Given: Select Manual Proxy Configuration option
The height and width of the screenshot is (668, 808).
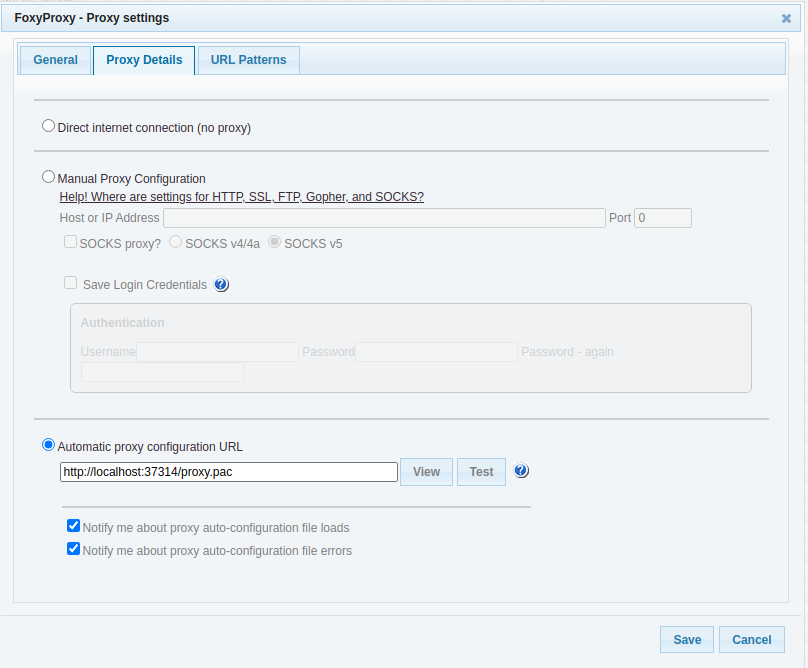Looking at the screenshot, I should pos(48,177).
